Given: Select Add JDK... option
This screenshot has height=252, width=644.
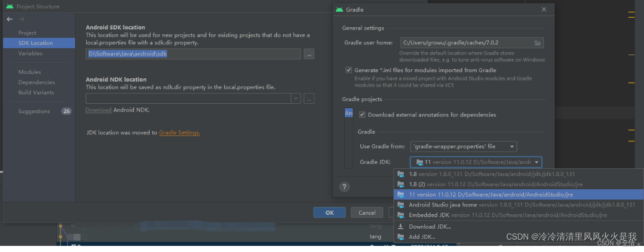Looking at the screenshot, I should (422, 237).
